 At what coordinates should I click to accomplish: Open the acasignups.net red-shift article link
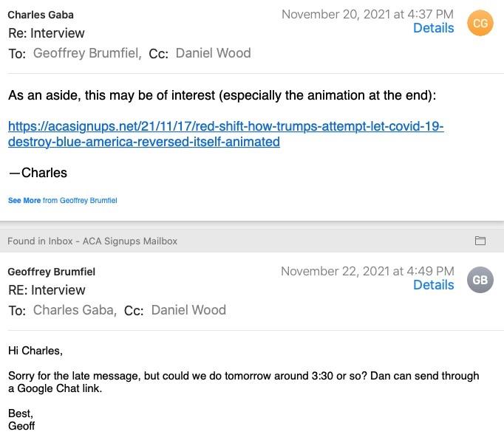[x=225, y=134]
